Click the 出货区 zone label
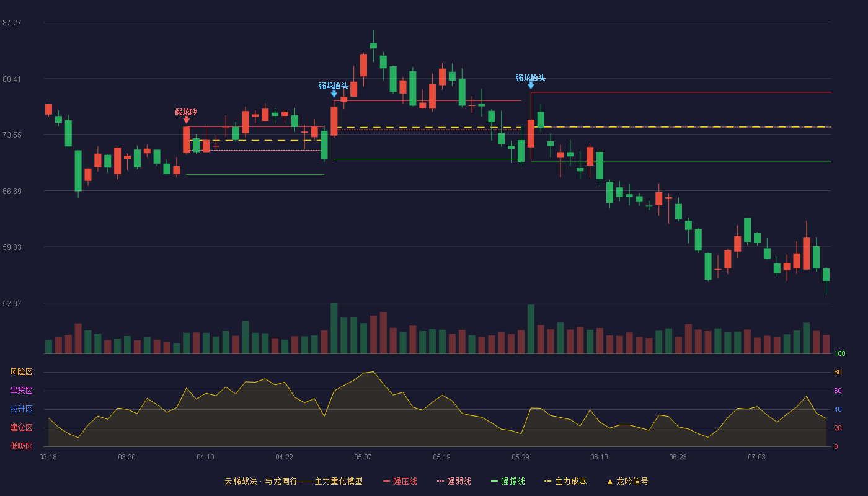868x496 pixels. [21, 391]
